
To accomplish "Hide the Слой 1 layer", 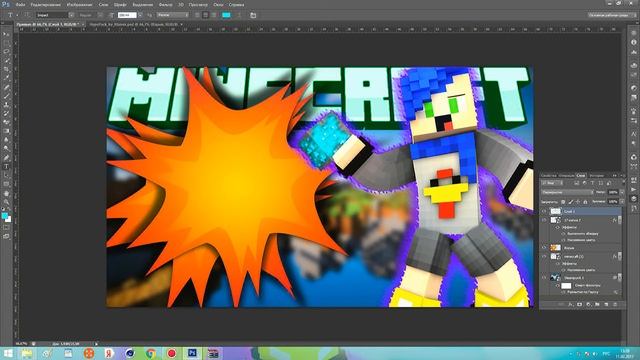I will 544,211.
